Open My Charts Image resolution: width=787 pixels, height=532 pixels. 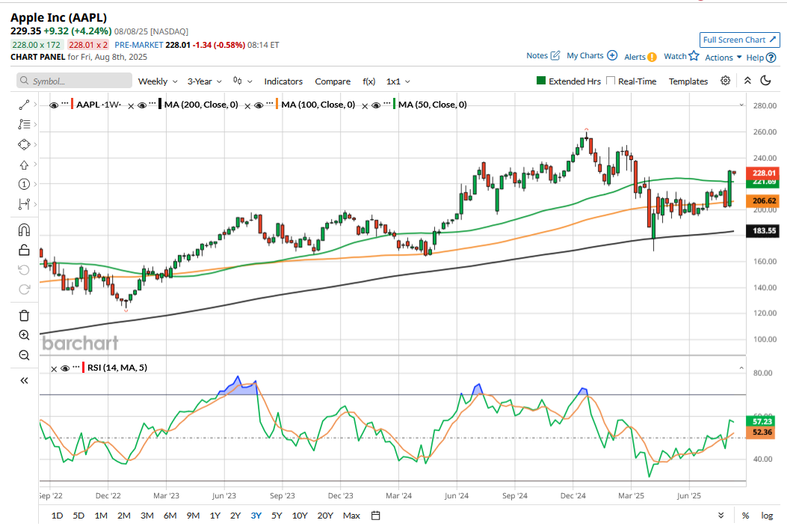point(592,55)
